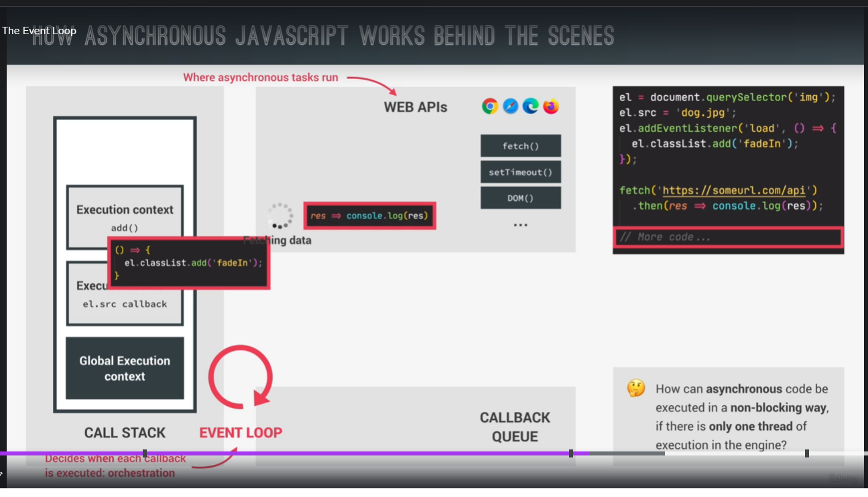Click the setTimeout() box
Screen dimensions: 868x497
tap(520, 172)
